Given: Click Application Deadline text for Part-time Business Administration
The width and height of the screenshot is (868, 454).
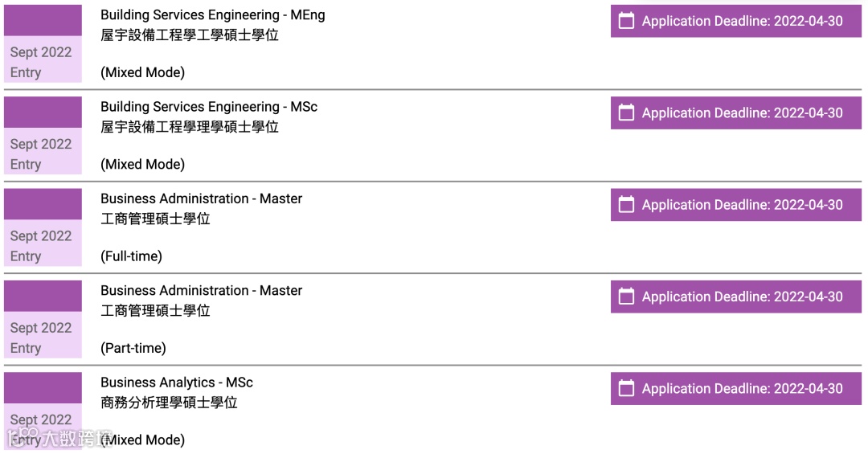Looking at the screenshot, I should 742,297.
